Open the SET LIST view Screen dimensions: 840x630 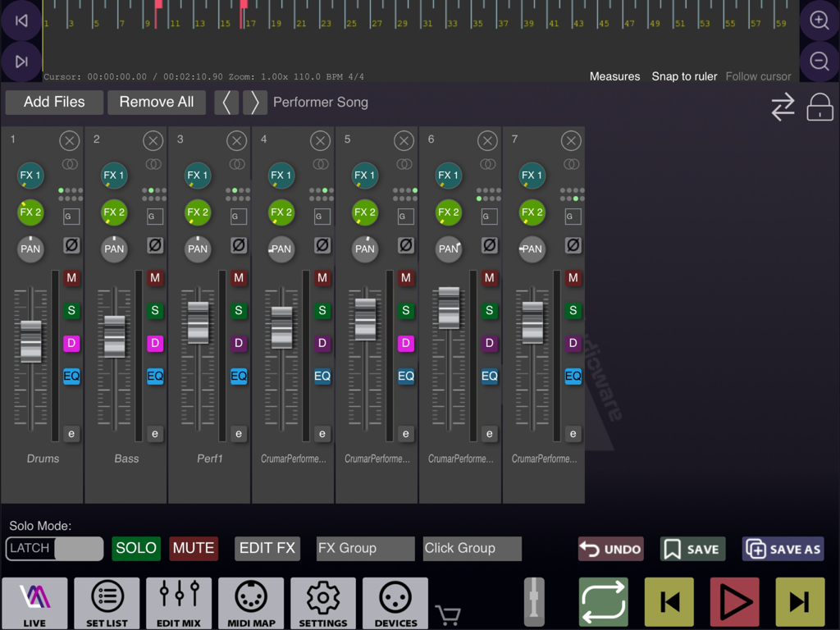(106, 603)
